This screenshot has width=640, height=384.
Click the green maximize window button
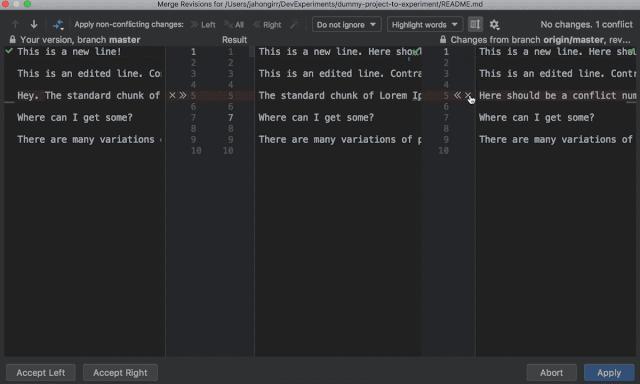pyautogui.click(x=27, y=4)
